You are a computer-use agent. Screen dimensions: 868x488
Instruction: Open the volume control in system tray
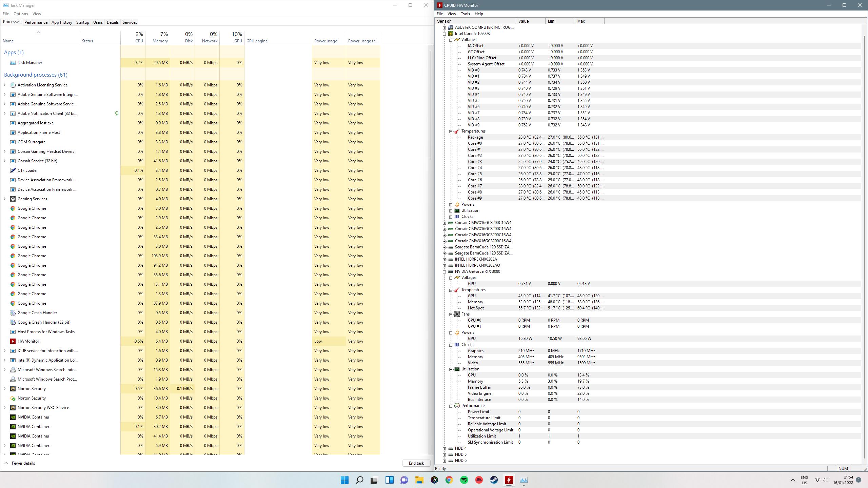click(825, 480)
